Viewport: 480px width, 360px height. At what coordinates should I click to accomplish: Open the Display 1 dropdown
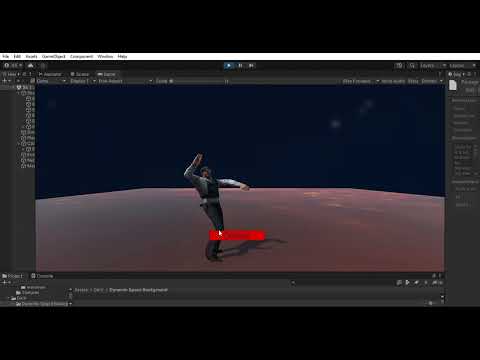(x=83, y=81)
